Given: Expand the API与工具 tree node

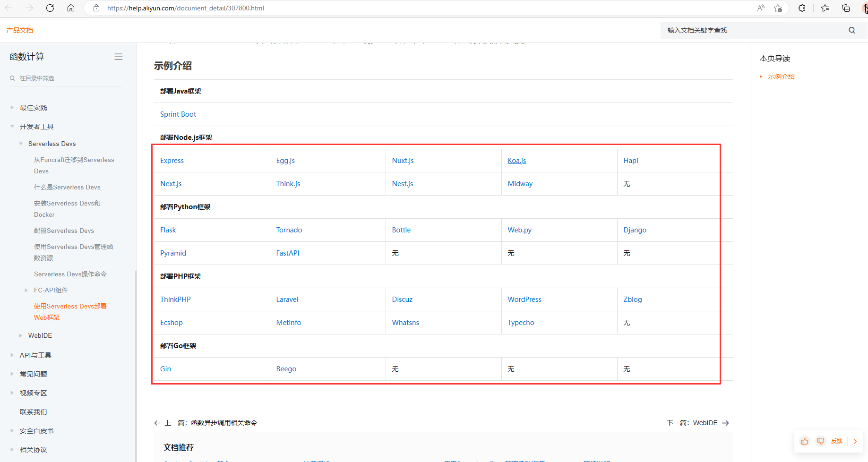Looking at the screenshot, I should click(12, 355).
